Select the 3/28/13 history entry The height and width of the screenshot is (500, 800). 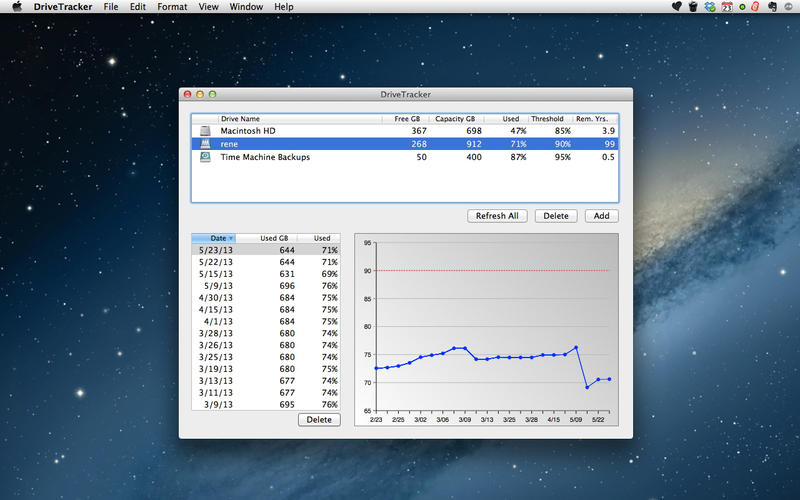pos(266,333)
